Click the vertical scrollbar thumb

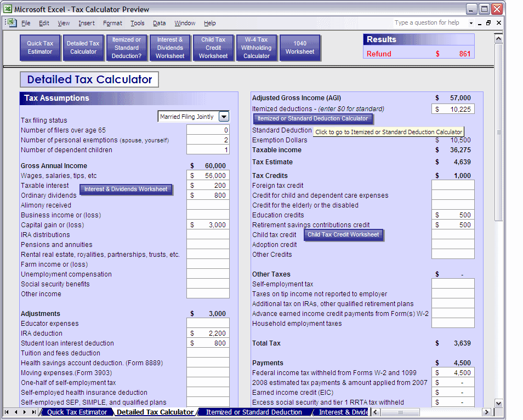pyautogui.click(x=499, y=132)
